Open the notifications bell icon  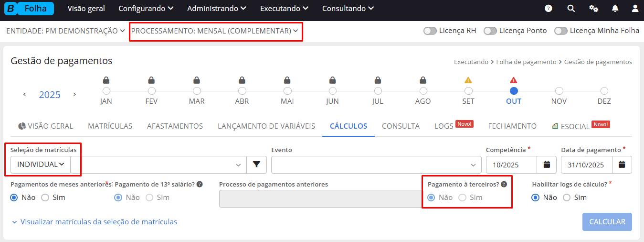pos(615,9)
